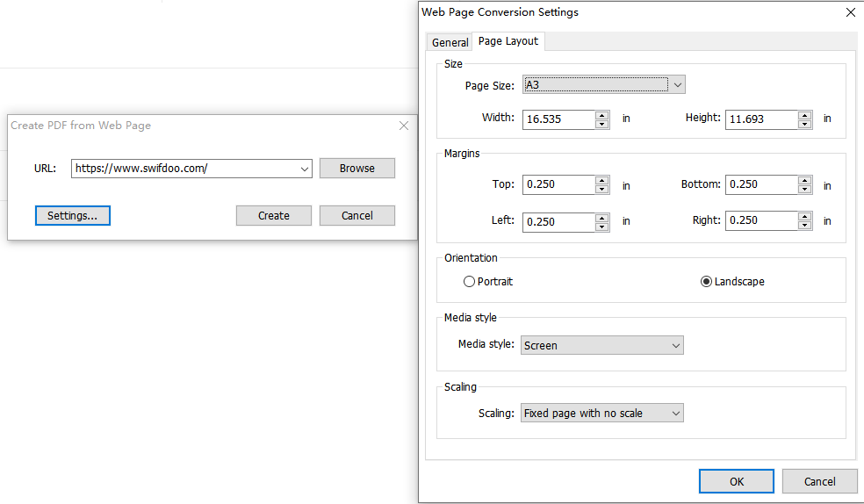Decrease the Height value with down arrow
Viewport: 864px width, 504px height.
pyautogui.click(x=805, y=124)
